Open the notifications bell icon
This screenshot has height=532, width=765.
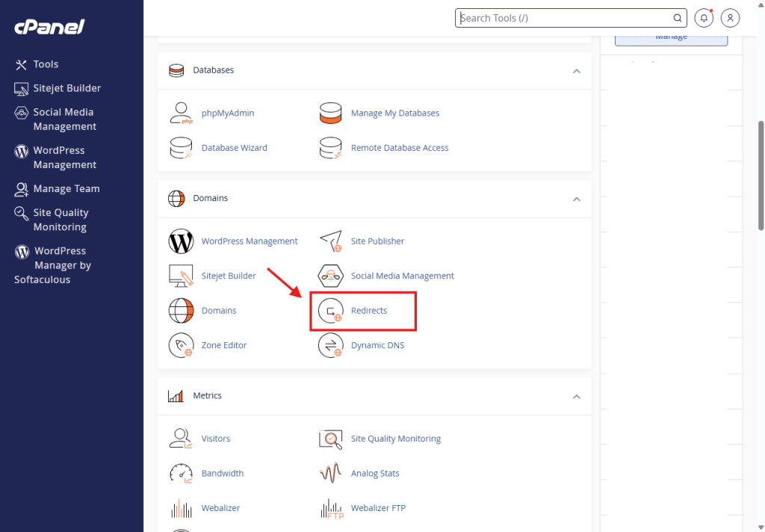point(704,18)
